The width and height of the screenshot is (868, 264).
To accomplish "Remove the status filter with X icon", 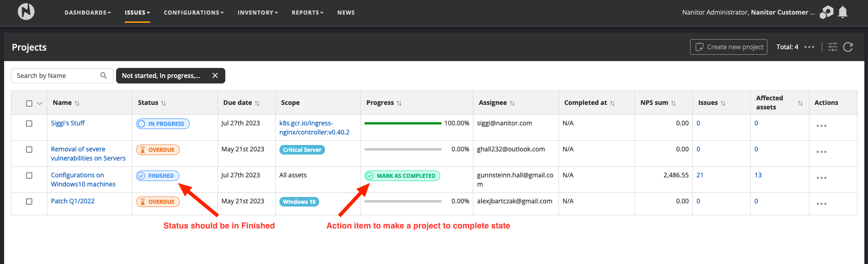I will 215,76.
